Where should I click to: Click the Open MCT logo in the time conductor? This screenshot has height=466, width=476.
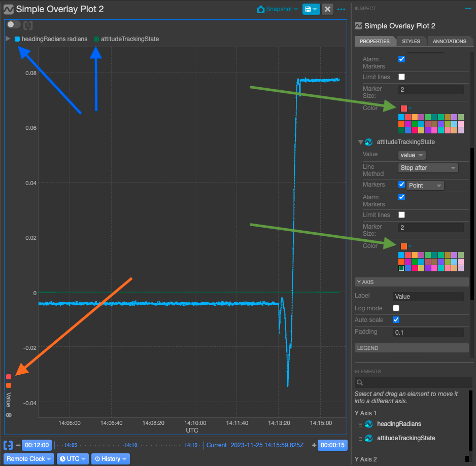click(8, 445)
